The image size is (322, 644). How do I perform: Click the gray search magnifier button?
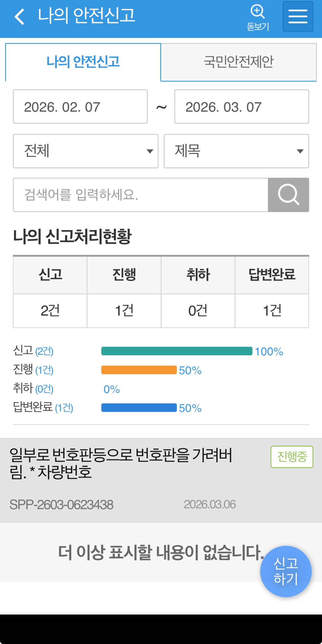tap(288, 195)
